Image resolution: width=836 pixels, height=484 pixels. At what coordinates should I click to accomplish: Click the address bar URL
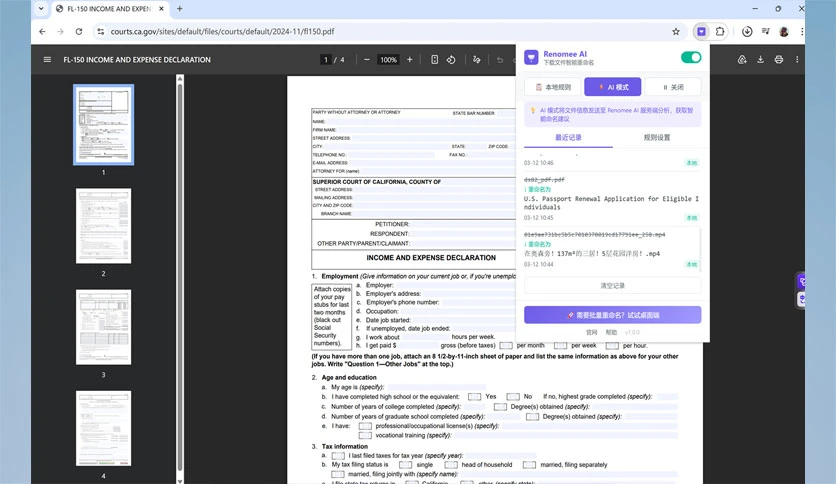pyautogui.click(x=222, y=31)
